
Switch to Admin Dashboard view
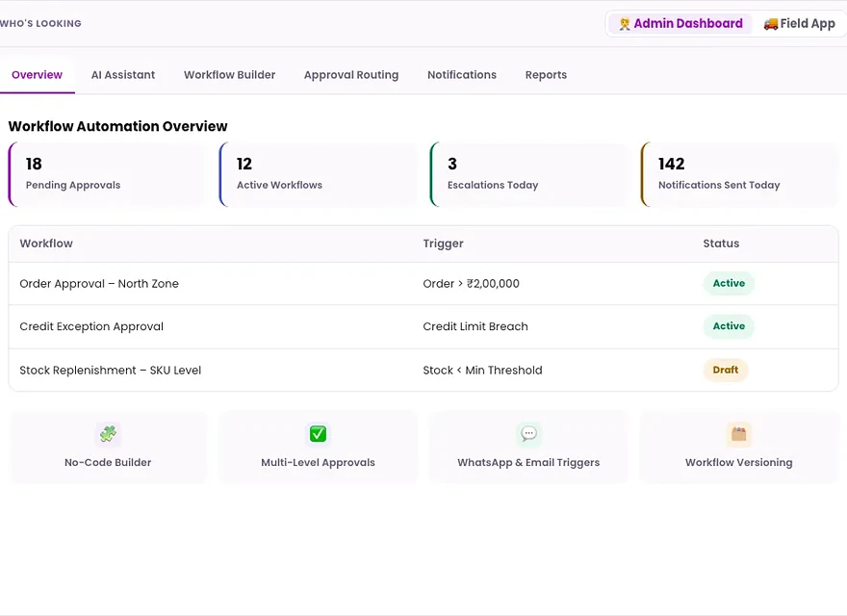[x=680, y=24]
